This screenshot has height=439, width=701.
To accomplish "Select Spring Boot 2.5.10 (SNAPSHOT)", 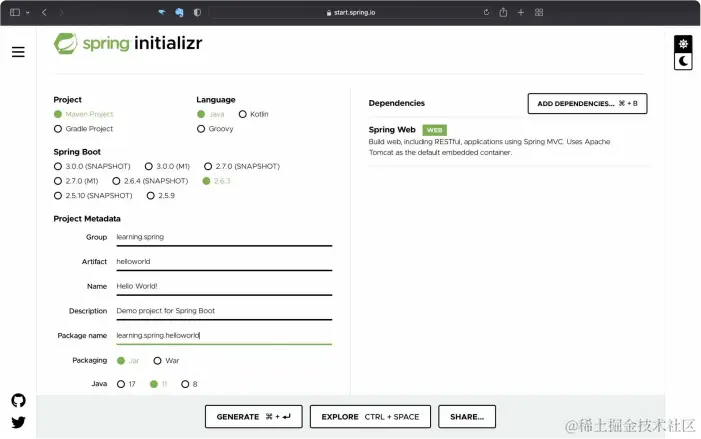I will coord(93,196).
